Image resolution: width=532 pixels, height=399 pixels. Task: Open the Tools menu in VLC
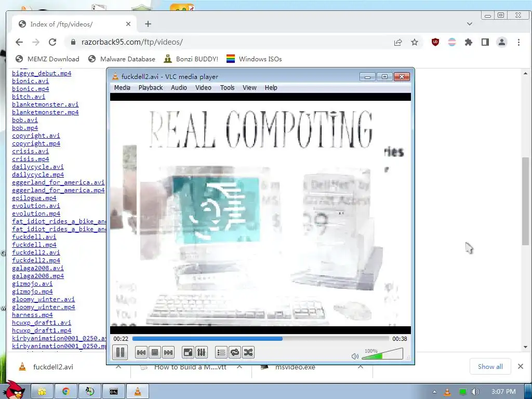tap(228, 87)
